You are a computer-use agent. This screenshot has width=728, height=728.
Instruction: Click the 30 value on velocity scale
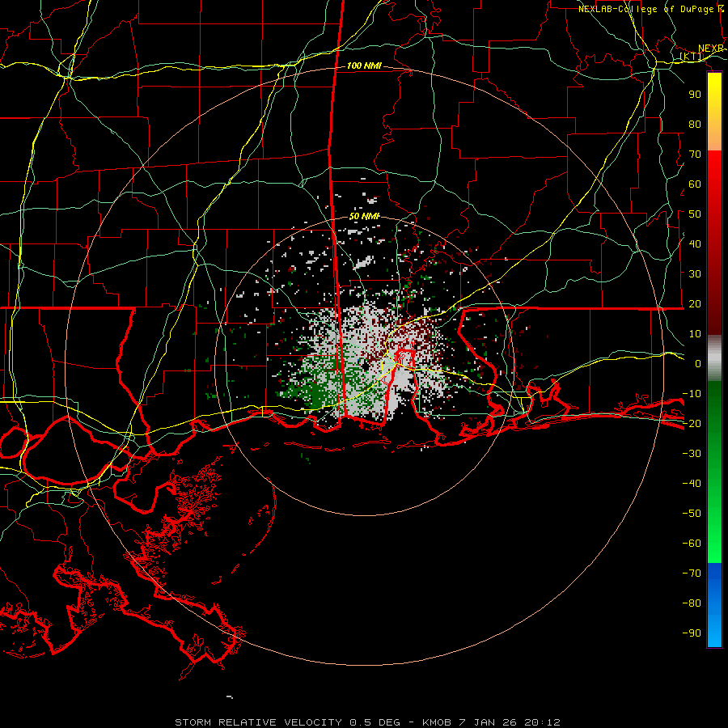click(x=695, y=274)
